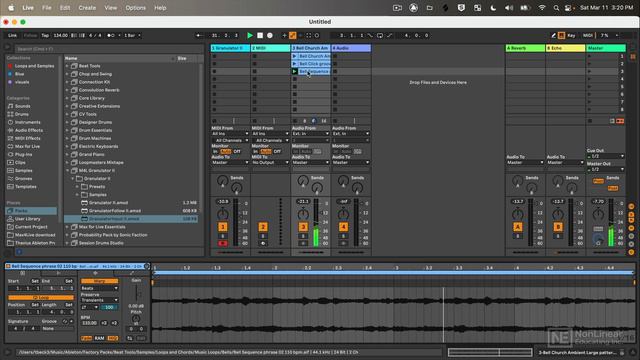Toggle the orange computer MIDI keyboard icon

click(562, 36)
